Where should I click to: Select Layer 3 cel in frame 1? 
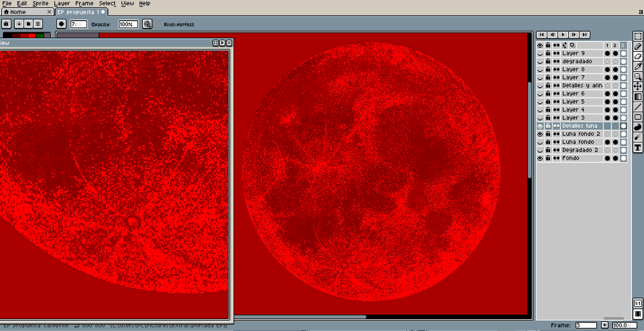pos(607,118)
